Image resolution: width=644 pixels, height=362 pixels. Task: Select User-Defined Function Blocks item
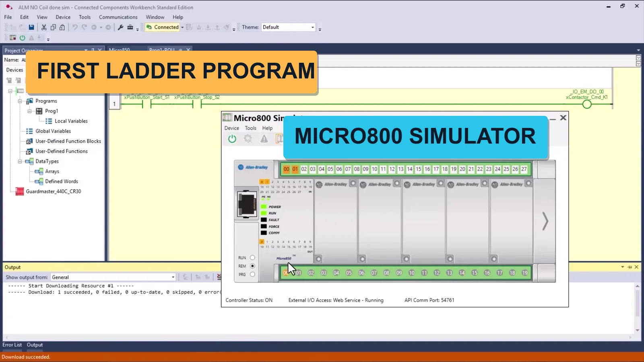[68, 141]
